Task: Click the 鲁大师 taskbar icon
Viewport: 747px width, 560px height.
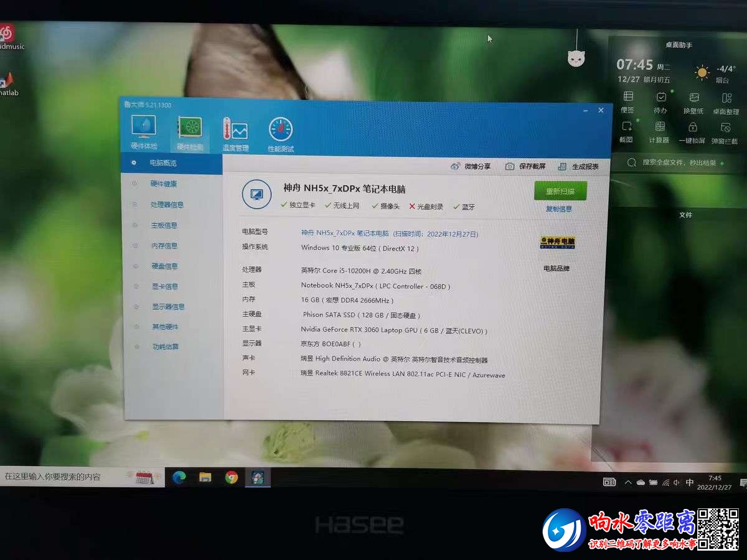Action: click(x=258, y=477)
